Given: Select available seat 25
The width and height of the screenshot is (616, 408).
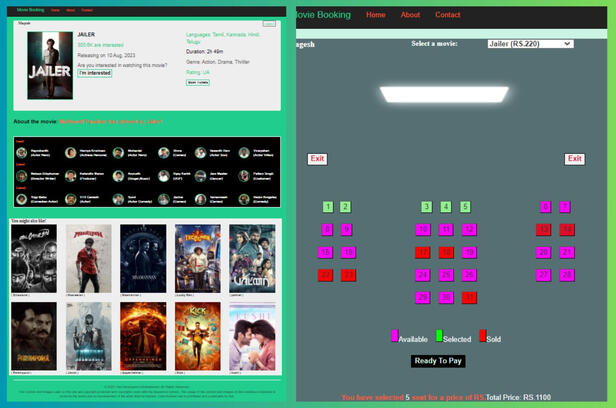Looking at the screenshot, I should (446, 275).
